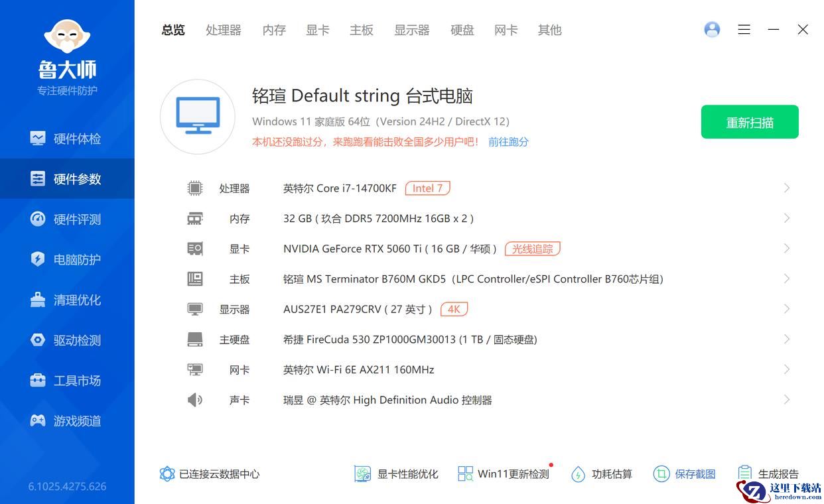Expand the 网卡 row chevron

click(x=787, y=369)
